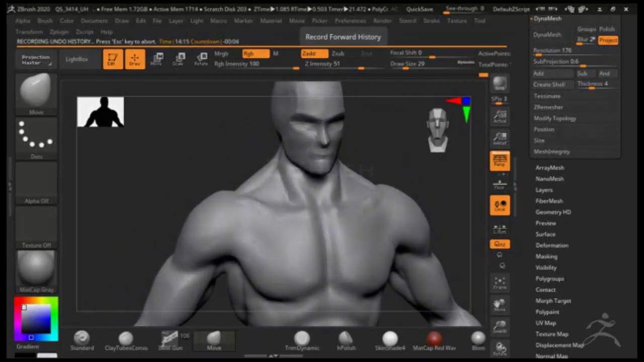This screenshot has height=362, width=644.
Task: Click the AAHalf view icon
Action: (500, 138)
